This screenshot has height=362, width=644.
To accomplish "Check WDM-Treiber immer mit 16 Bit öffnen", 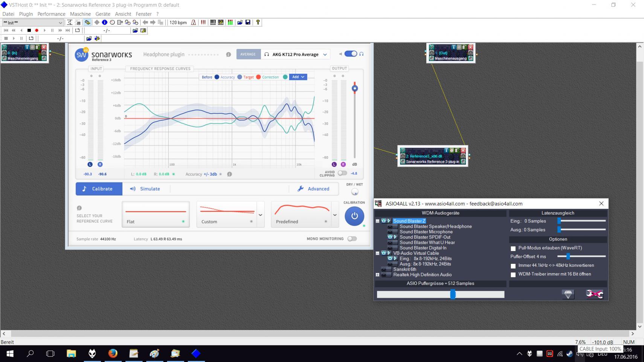I will point(513,275).
